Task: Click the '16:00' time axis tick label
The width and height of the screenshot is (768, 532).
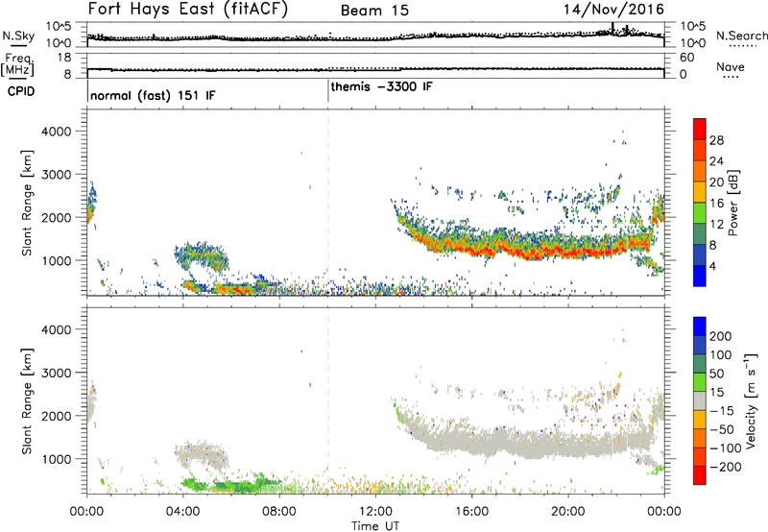Action: [471, 512]
